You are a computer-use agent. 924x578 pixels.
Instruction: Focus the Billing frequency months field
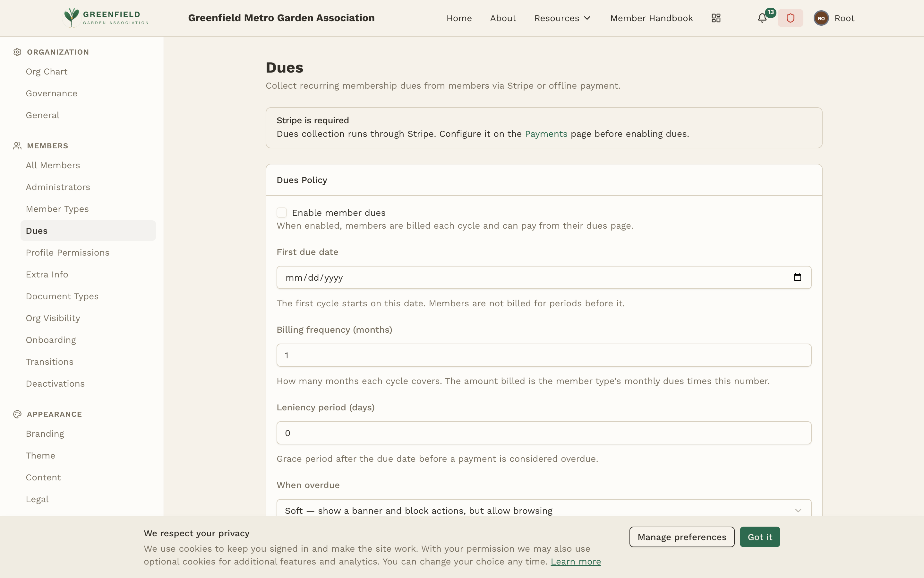544,355
